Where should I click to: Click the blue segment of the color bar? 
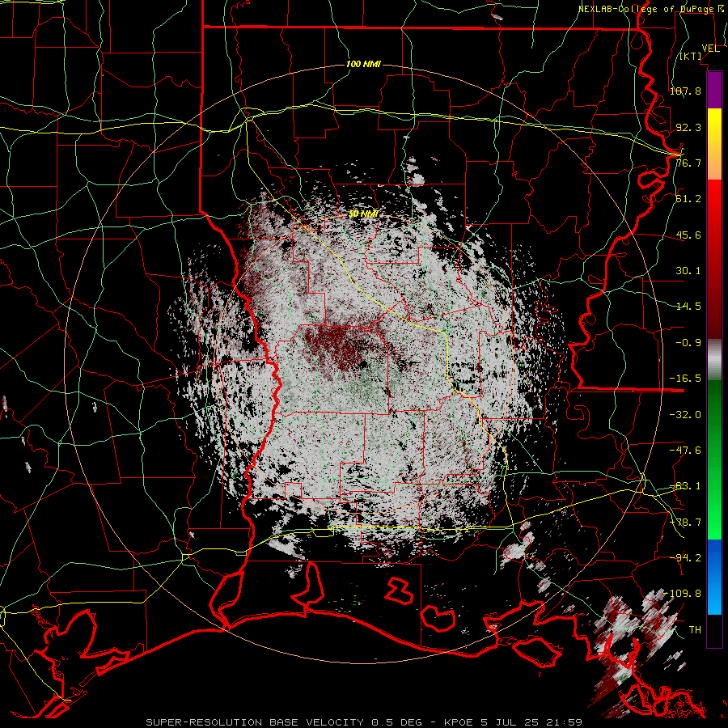tap(714, 577)
